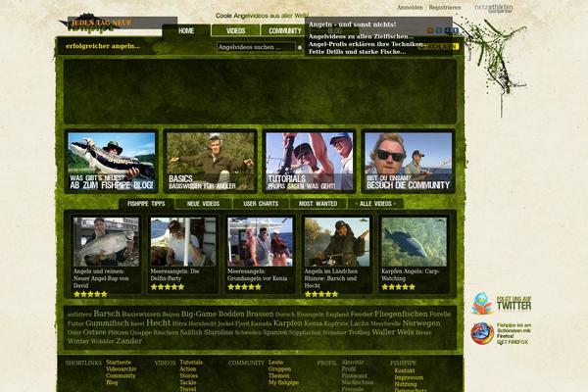The height and width of the screenshot is (392, 588).
Task: Click the Registrieren link
Action: 445,8
